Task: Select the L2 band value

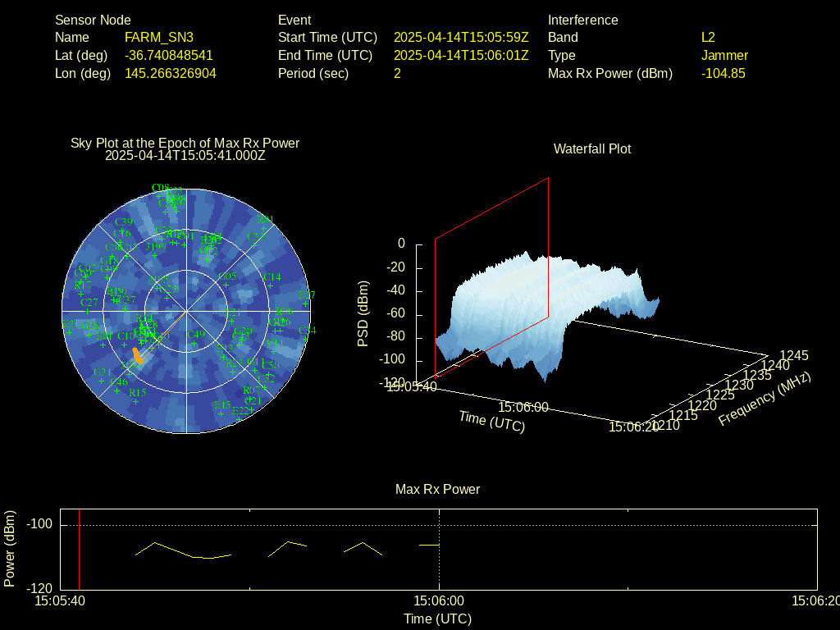Action: coord(708,38)
